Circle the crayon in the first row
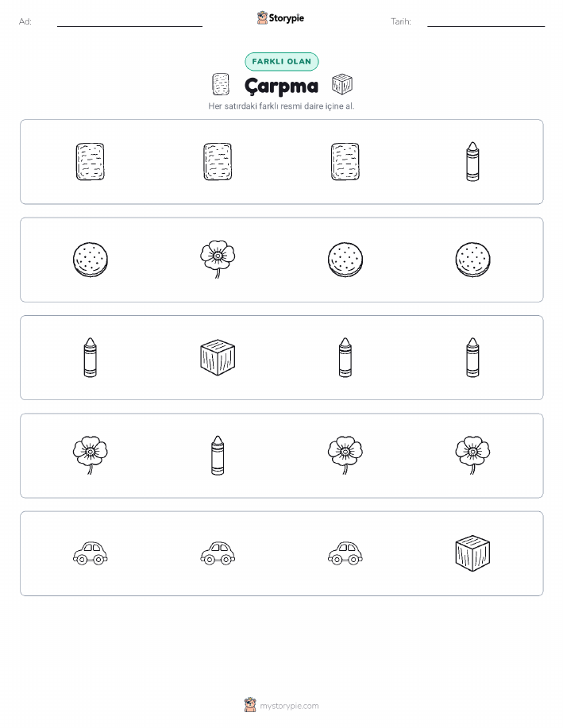This screenshot has height=728, width=563. coord(472,162)
